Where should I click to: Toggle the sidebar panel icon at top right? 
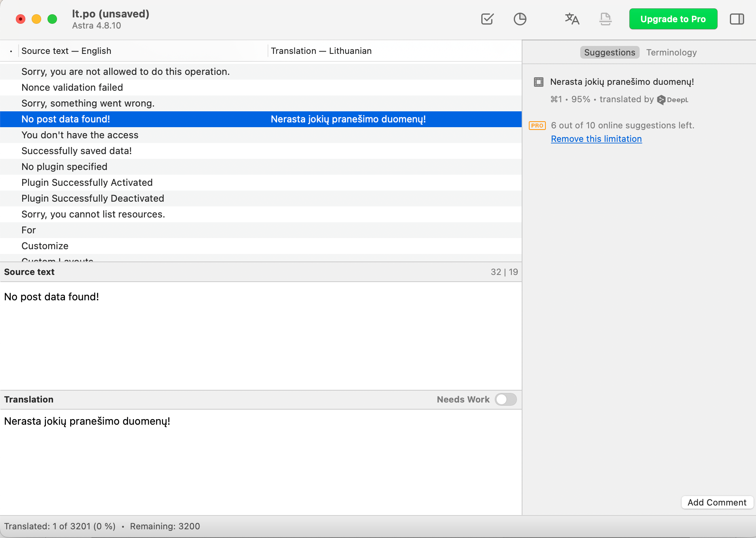tap(737, 19)
